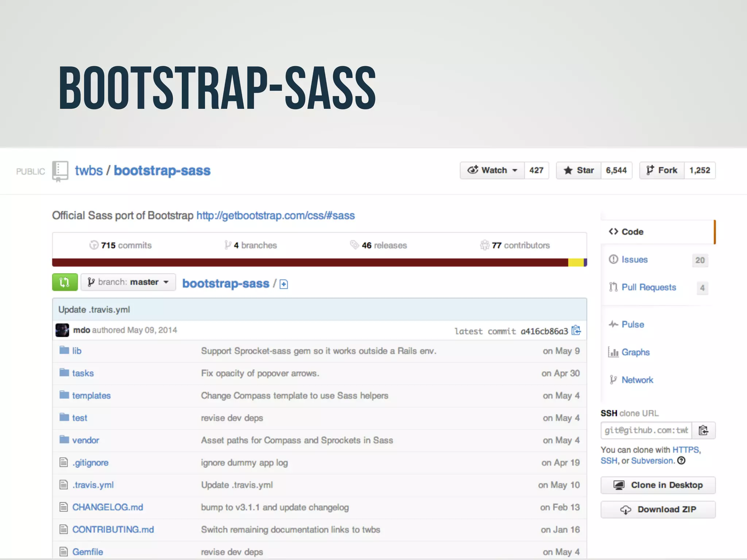
Task: Click the Gemfile file icon
Action: click(64, 552)
